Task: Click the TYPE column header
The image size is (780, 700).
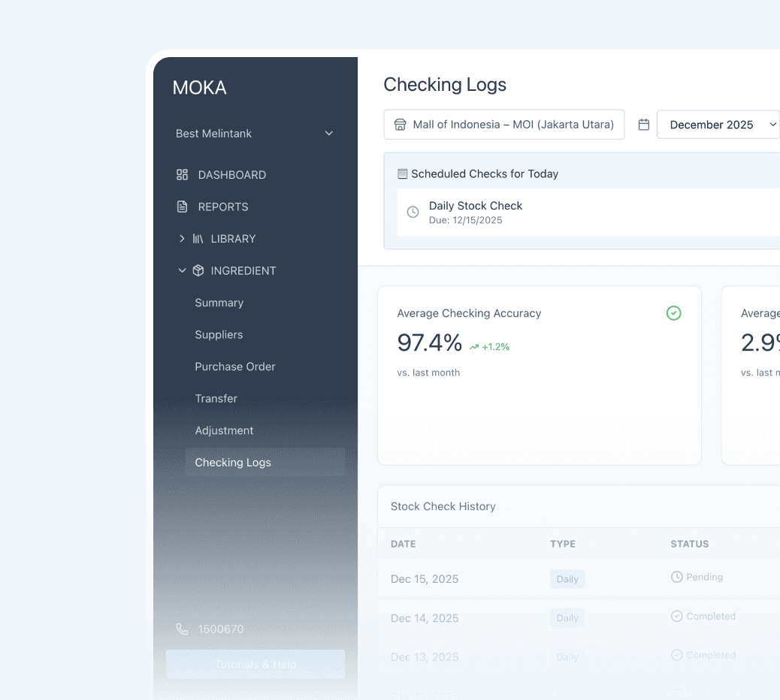Action: point(563,544)
